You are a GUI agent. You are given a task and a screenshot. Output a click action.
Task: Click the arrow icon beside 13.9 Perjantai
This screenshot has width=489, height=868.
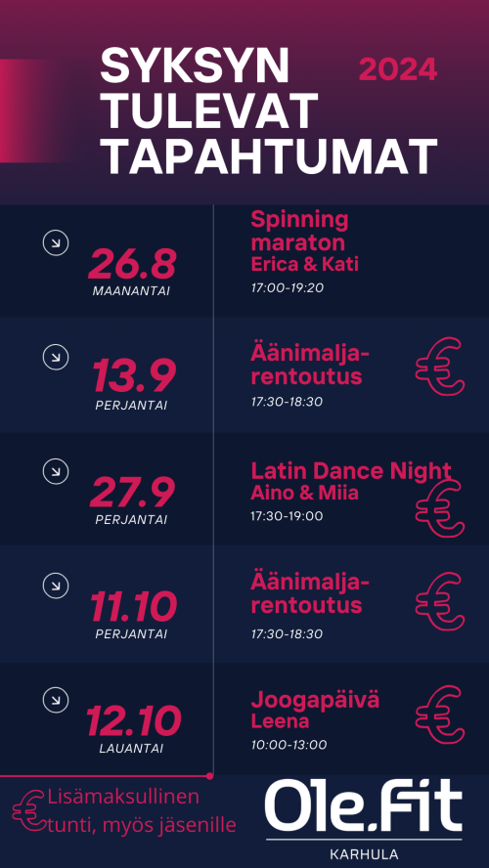pos(56,357)
